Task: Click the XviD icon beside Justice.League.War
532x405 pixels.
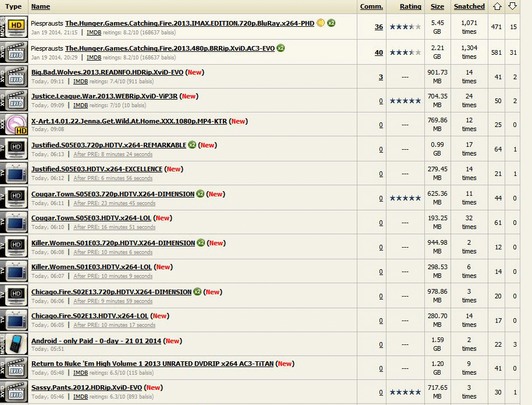Action: tap(14, 101)
